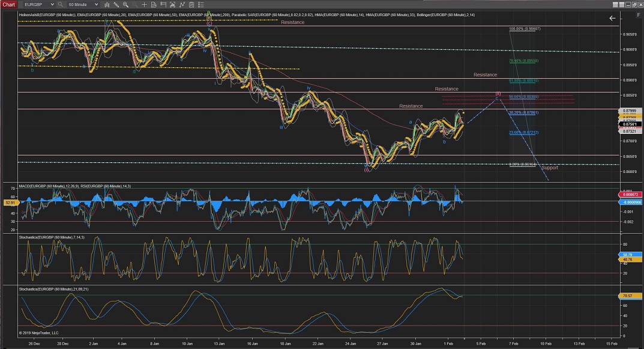Toggle the F fixed scale button

pyautogui.click(x=638, y=15)
